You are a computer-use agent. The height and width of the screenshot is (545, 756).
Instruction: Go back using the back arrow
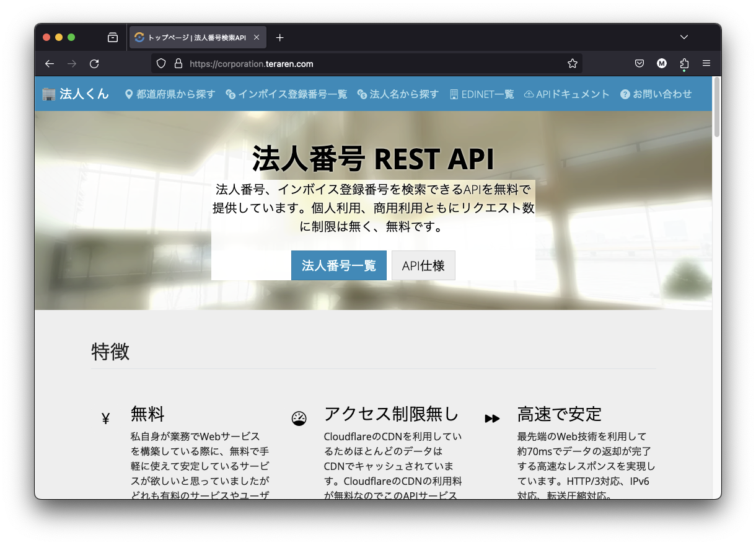pos(50,63)
